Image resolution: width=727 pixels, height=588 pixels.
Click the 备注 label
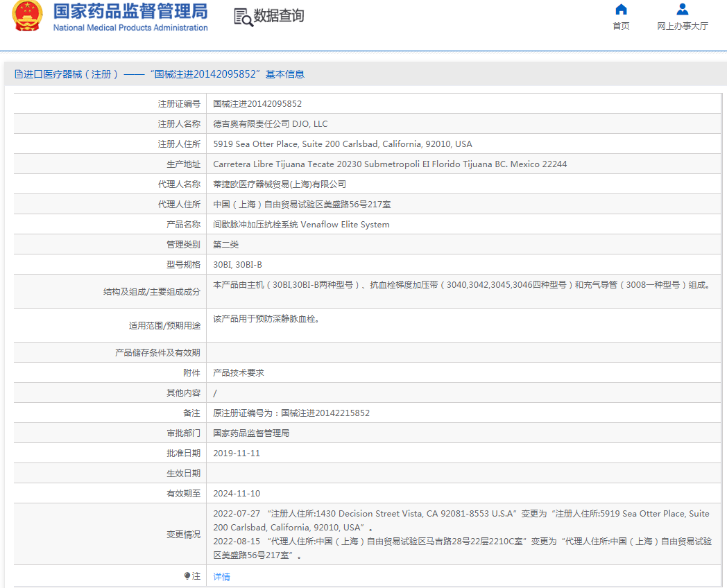(191, 413)
